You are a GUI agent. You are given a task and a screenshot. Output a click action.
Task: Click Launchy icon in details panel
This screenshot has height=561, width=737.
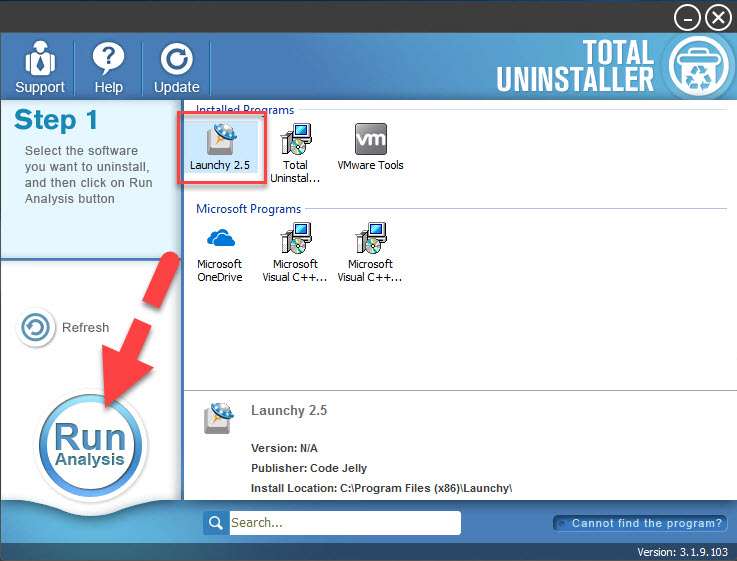pyautogui.click(x=218, y=418)
